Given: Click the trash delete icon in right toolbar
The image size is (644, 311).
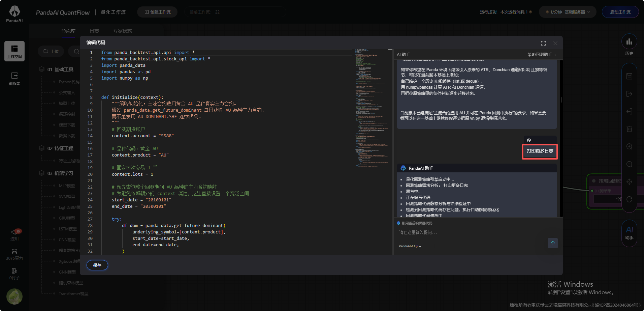Looking at the screenshot, I should tap(629, 129).
